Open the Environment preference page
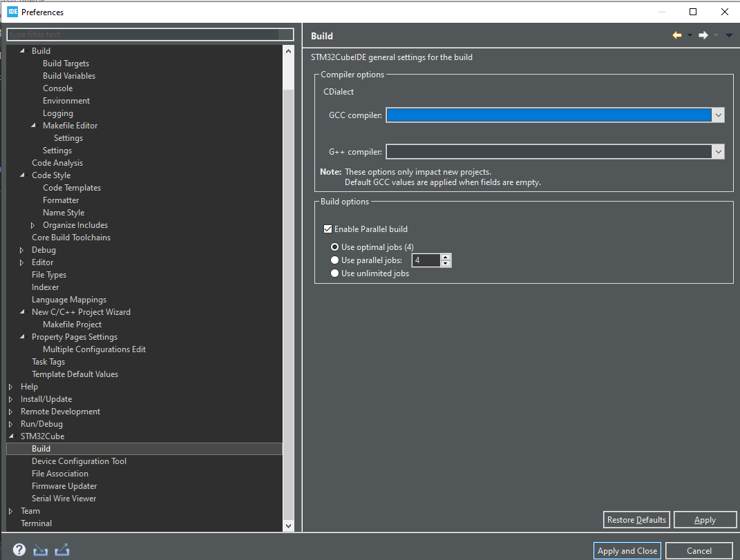The width and height of the screenshot is (740, 560). 66,101
